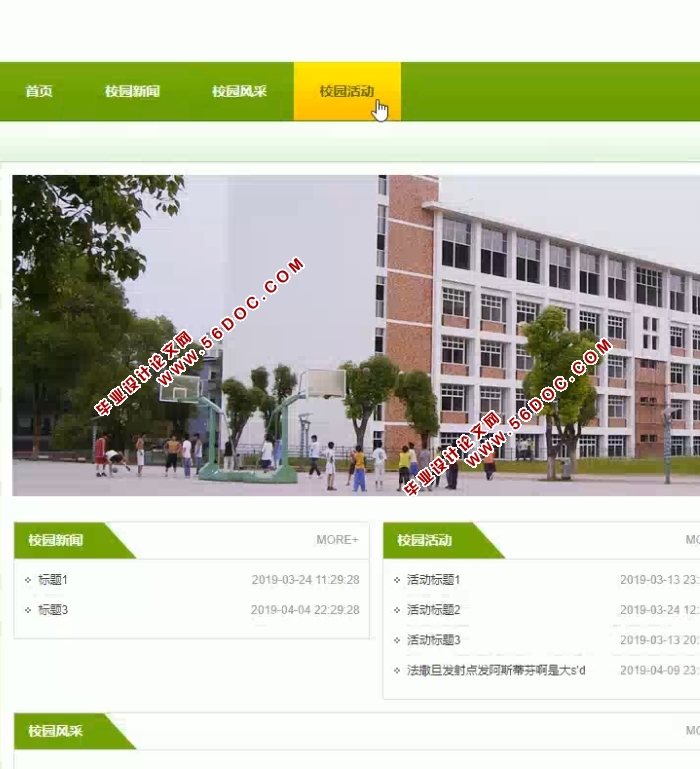Click the diamond bullet before 标题1

[28, 580]
